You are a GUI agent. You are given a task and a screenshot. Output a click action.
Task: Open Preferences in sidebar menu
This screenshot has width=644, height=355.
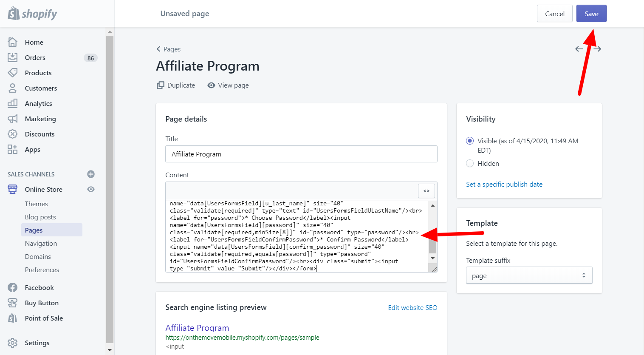click(x=42, y=270)
